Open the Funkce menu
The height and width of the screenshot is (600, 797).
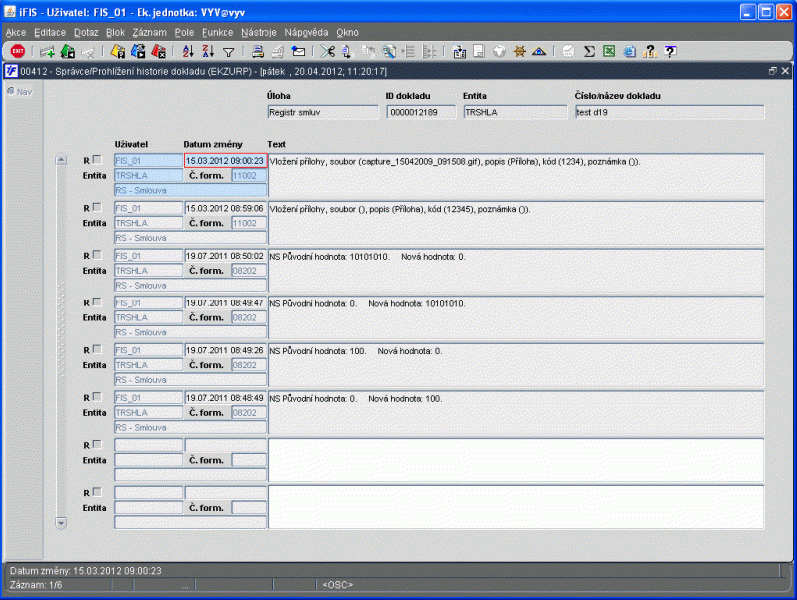pyautogui.click(x=218, y=33)
